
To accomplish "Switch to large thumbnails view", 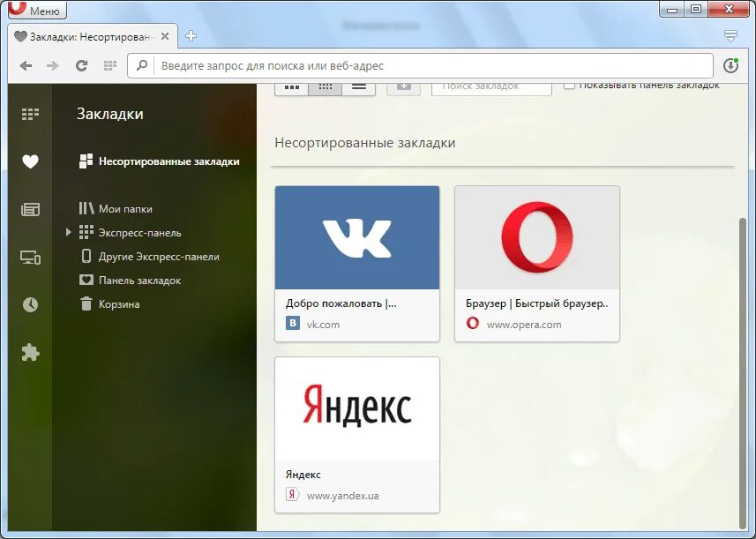I will click(x=292, y=87).
